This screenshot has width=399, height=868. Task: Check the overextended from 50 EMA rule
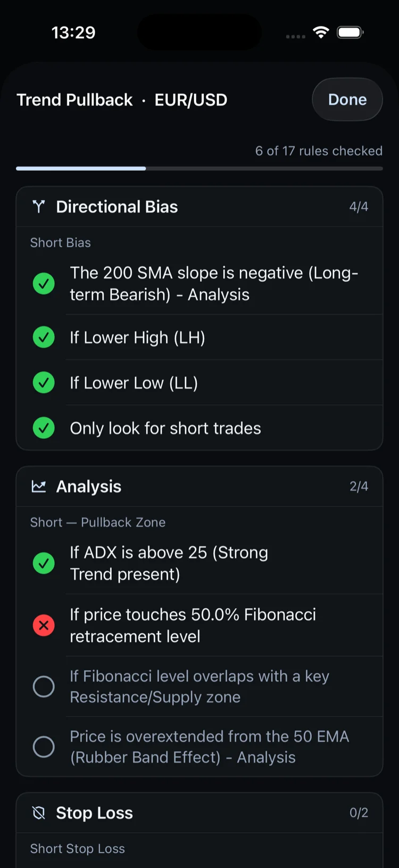point(44,747)
